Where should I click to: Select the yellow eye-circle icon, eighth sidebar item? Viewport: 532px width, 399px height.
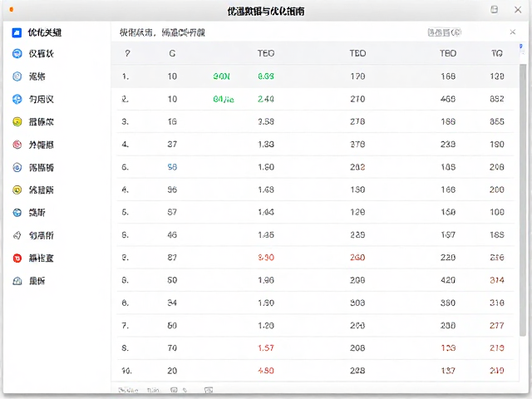tap(17, 190)
